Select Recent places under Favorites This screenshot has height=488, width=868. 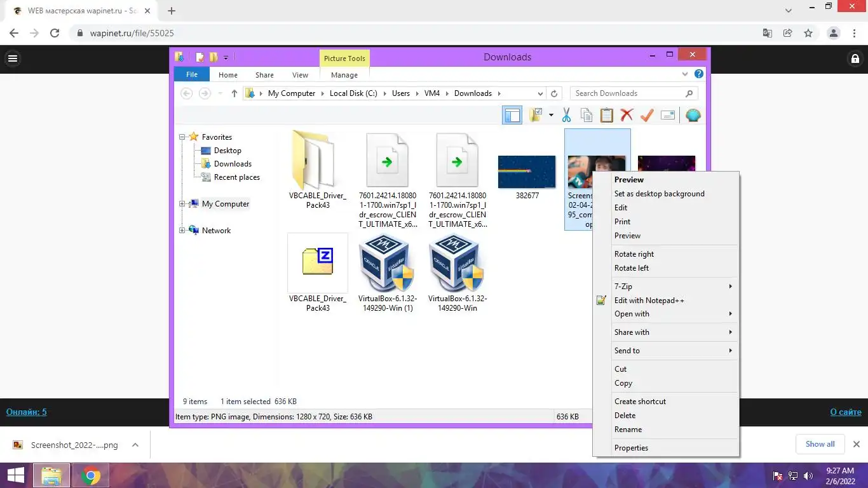[237, 177]
